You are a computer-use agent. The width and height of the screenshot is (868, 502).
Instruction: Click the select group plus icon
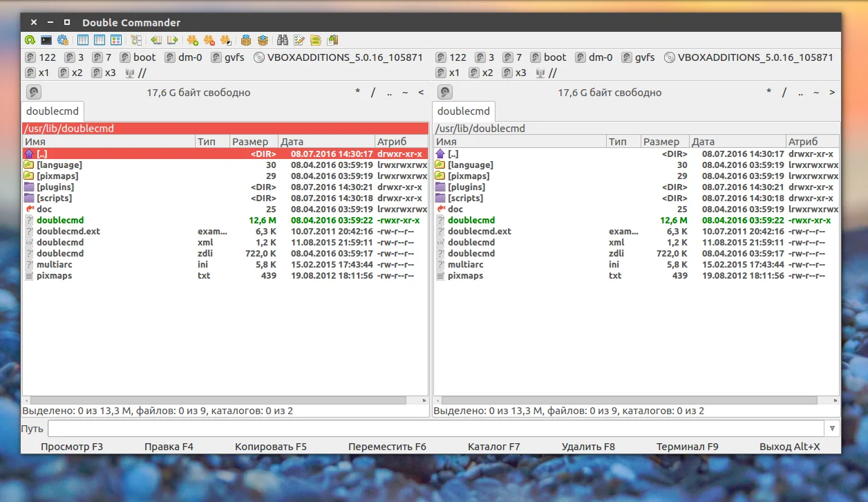pos(192,40)
